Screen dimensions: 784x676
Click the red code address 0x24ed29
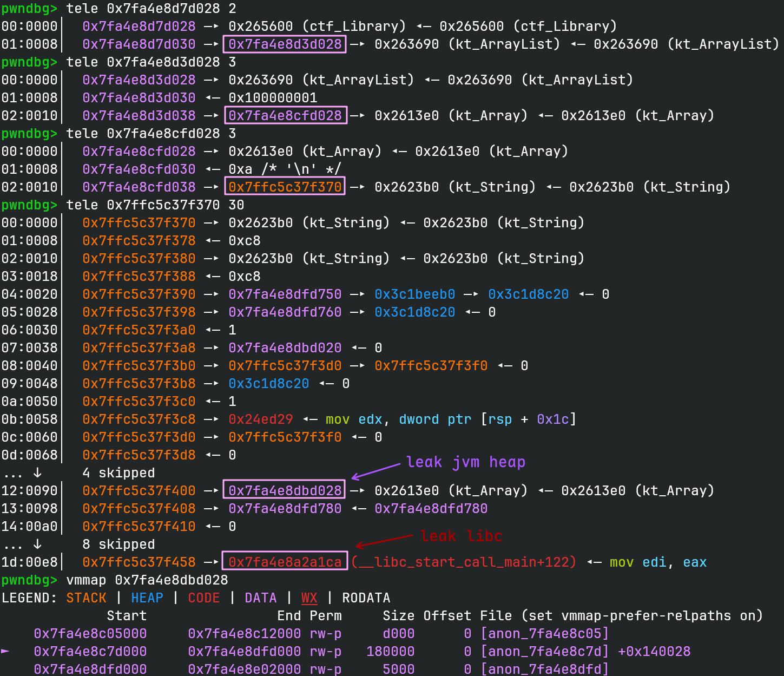point(260,419)
